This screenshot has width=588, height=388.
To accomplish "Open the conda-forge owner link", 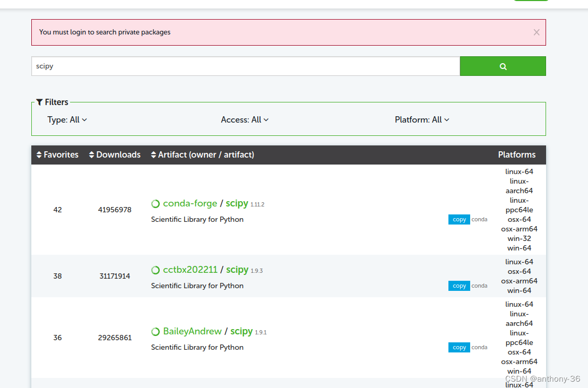I will click(190, 203).
